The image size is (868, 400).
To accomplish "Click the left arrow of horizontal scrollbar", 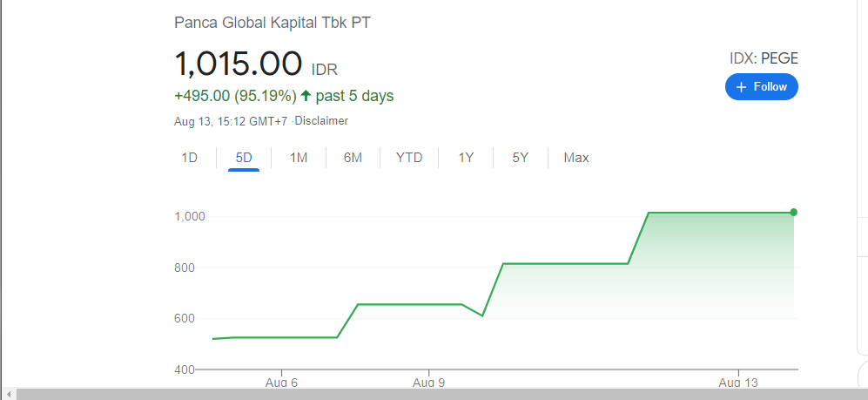I will point(7,394).
